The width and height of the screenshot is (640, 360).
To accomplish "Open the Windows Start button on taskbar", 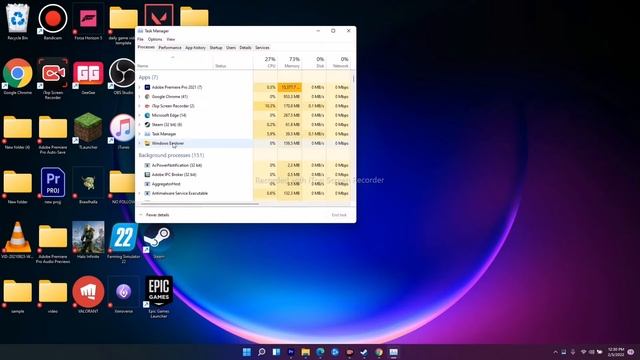I will pyautogui.click(x=247, y=352).
